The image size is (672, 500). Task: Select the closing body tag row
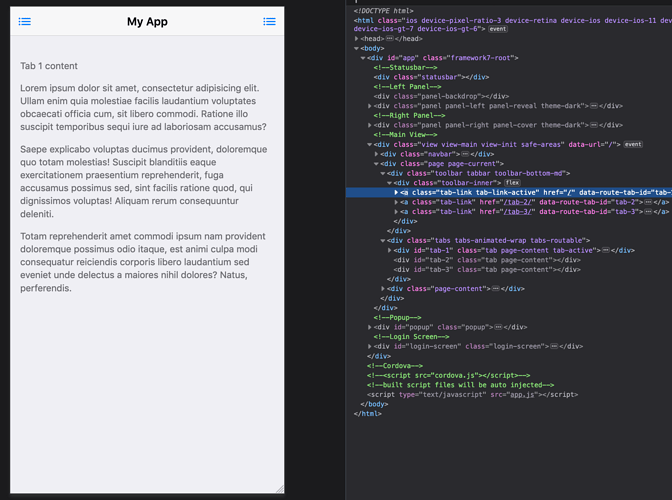click(374, 404)
